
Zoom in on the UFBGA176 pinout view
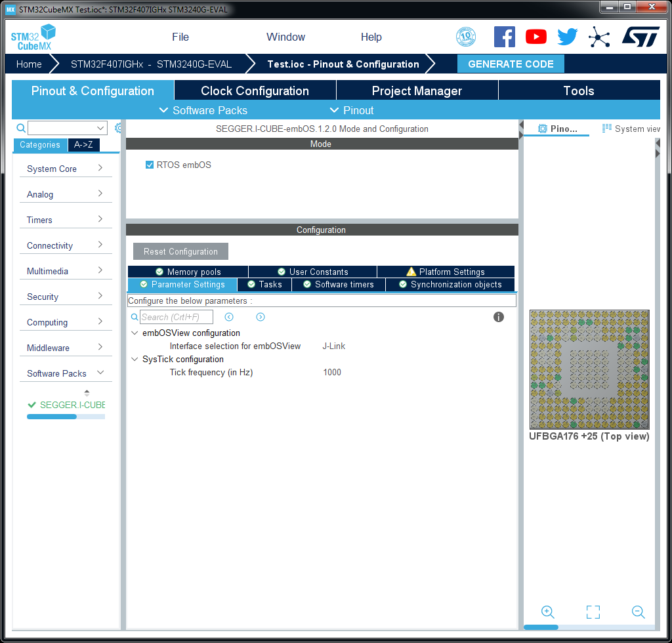click(x=548, y=612)
